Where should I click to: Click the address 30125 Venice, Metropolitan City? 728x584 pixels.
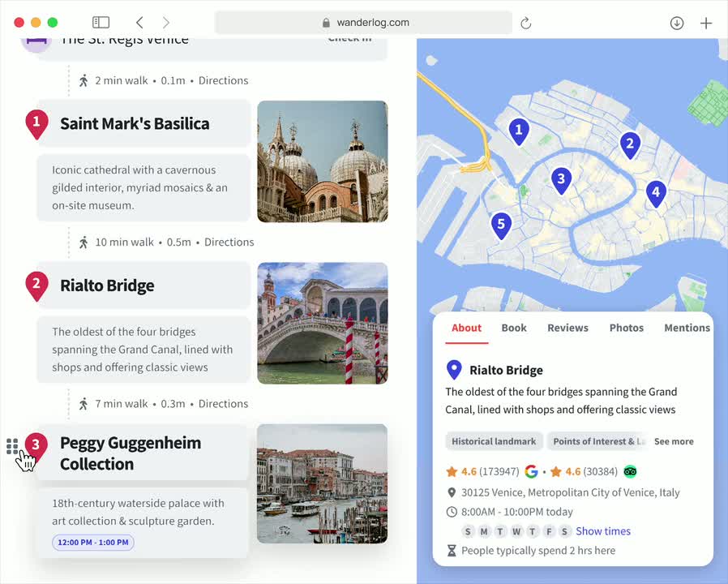point(570,492)
